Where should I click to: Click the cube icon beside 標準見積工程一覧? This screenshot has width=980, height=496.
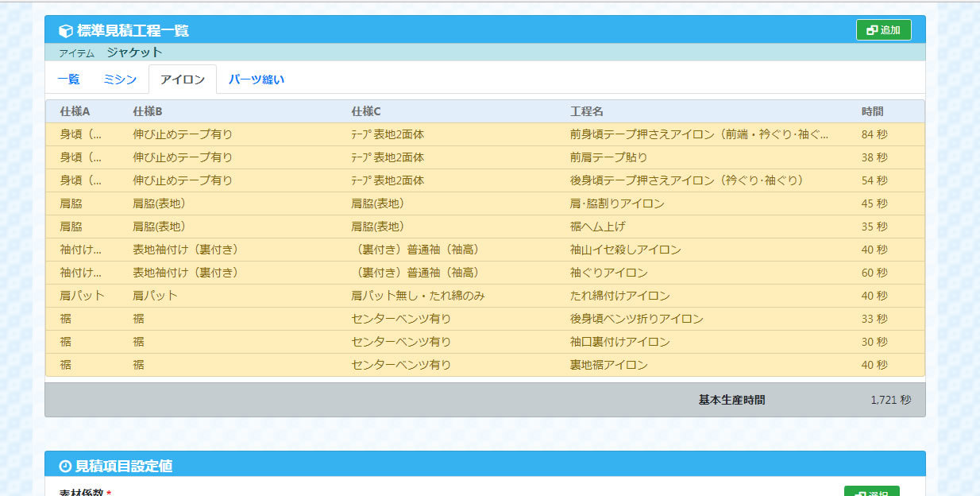coord(66,31)
